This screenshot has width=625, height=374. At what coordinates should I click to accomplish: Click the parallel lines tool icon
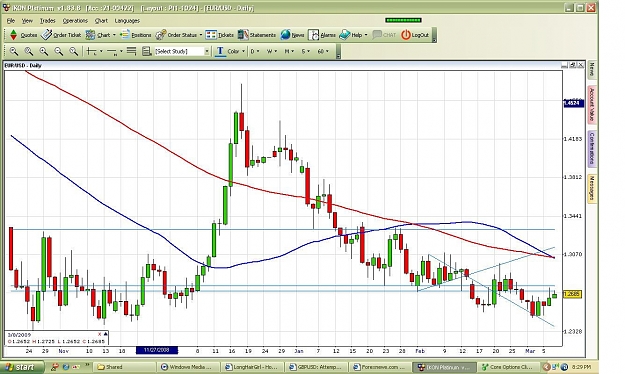pos(131,51)
